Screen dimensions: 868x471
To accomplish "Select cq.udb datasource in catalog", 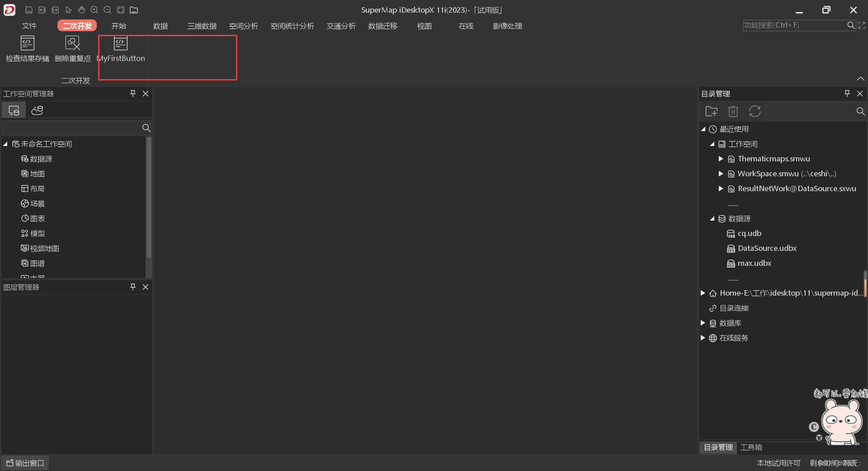I will (x=744, y=233).
